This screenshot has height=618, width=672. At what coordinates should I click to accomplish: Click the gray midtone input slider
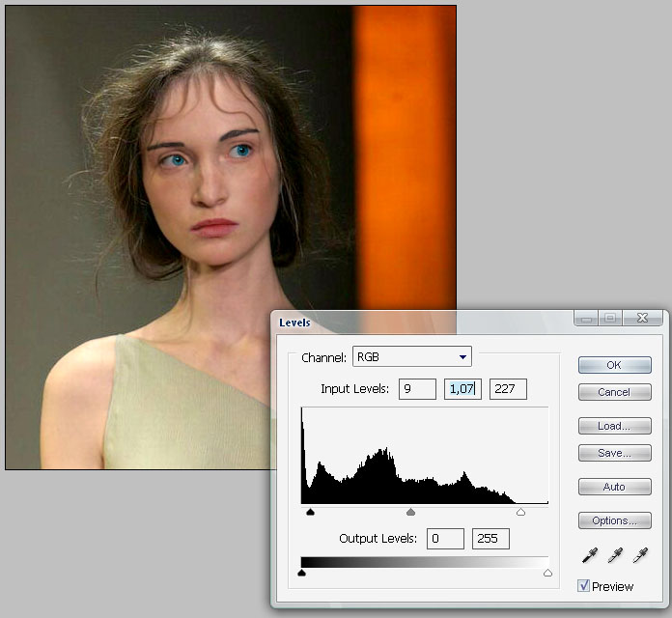pos(410,512)
